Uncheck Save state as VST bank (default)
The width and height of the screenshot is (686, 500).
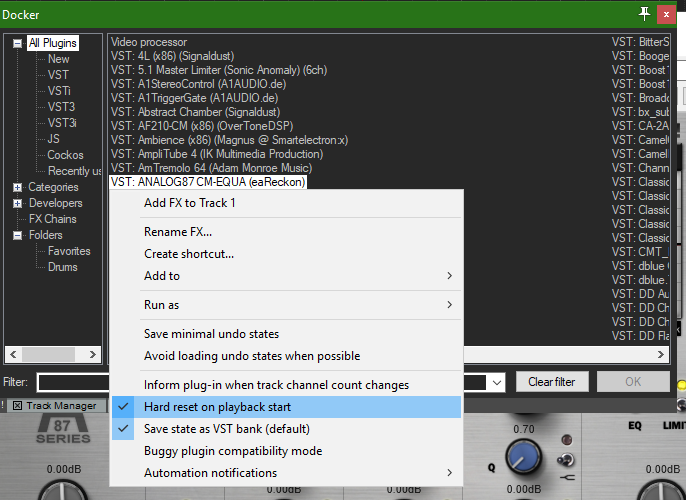pyautogui.click(x=287, y=429)
